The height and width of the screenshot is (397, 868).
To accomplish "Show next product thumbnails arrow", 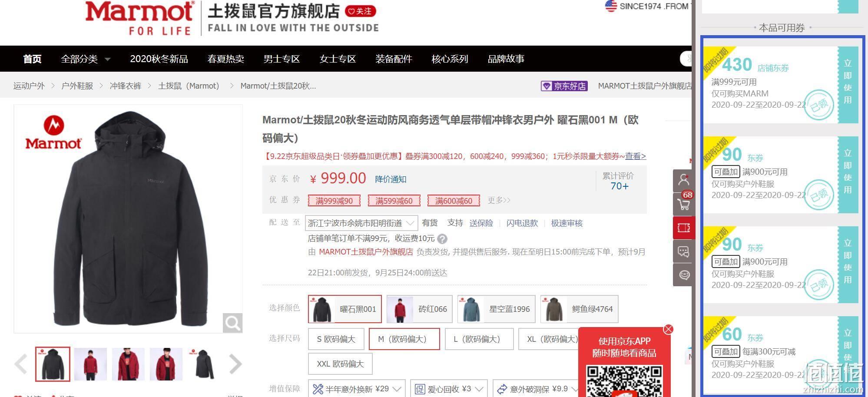I will 235,364.
